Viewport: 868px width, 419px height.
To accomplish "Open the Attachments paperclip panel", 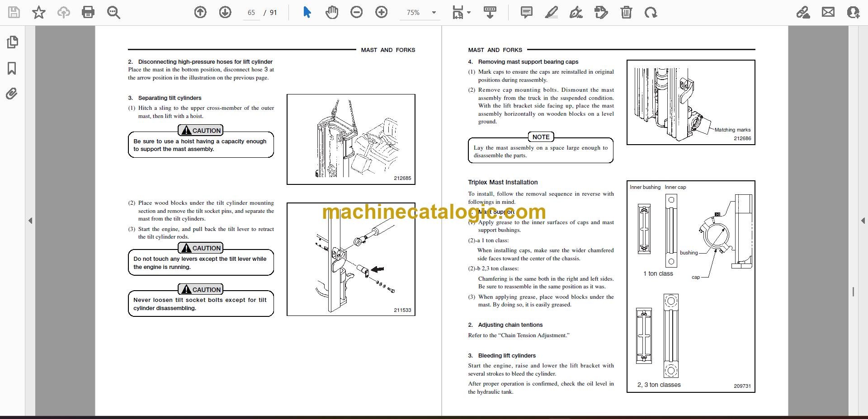I will [x=12, y=94].
